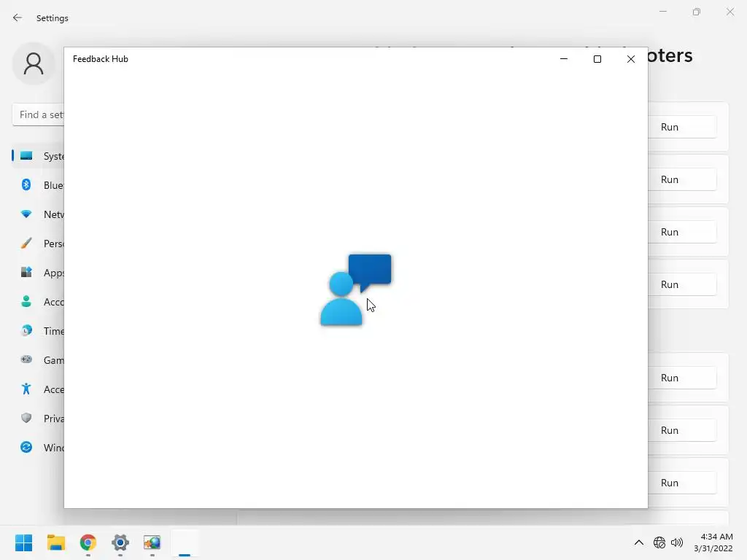The height and width of the screenshot is (560, 747).
Task: Close the Settings window
Action: (x=729, y=12)
